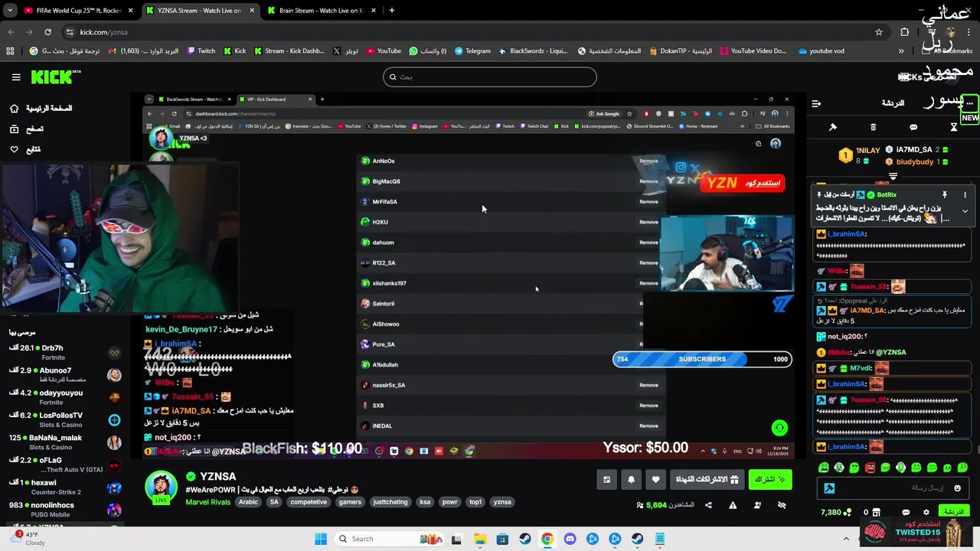This screenshot has width=980, height=551.
Task: Click the hourglass slow-mode icon atop chat
Action: pos(954,127)
